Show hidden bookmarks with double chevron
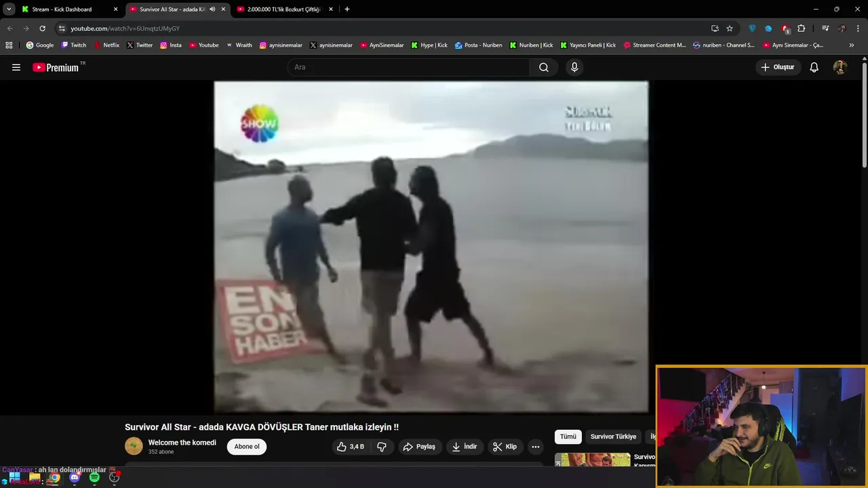 coord(852,45)
